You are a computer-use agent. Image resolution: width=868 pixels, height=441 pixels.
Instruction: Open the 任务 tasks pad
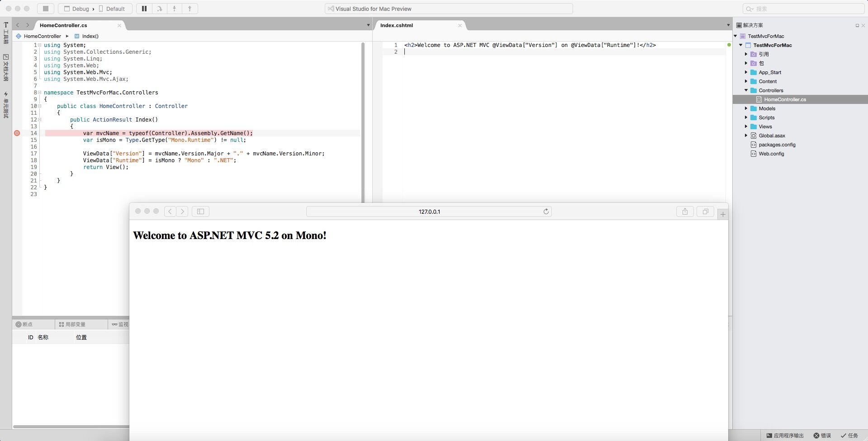849,436
